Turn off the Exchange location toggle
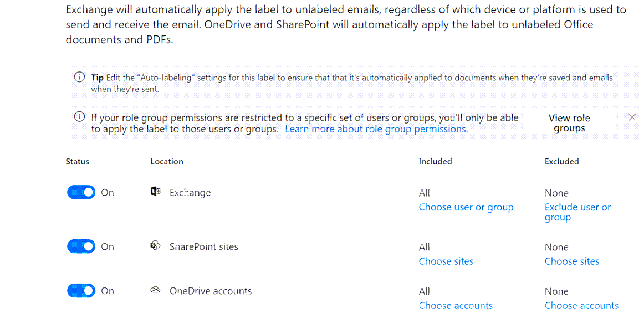The height and width of the screenshot is (324, 644). 81,192
